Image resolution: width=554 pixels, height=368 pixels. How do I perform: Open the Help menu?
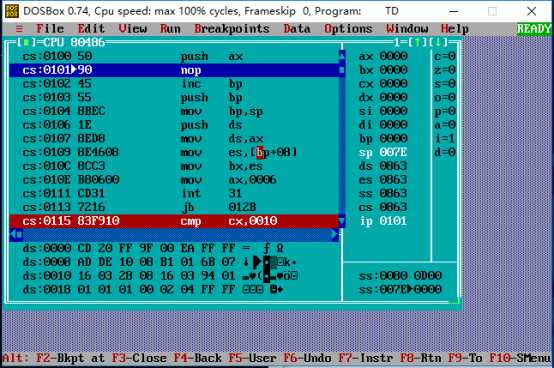click(455, 29)
